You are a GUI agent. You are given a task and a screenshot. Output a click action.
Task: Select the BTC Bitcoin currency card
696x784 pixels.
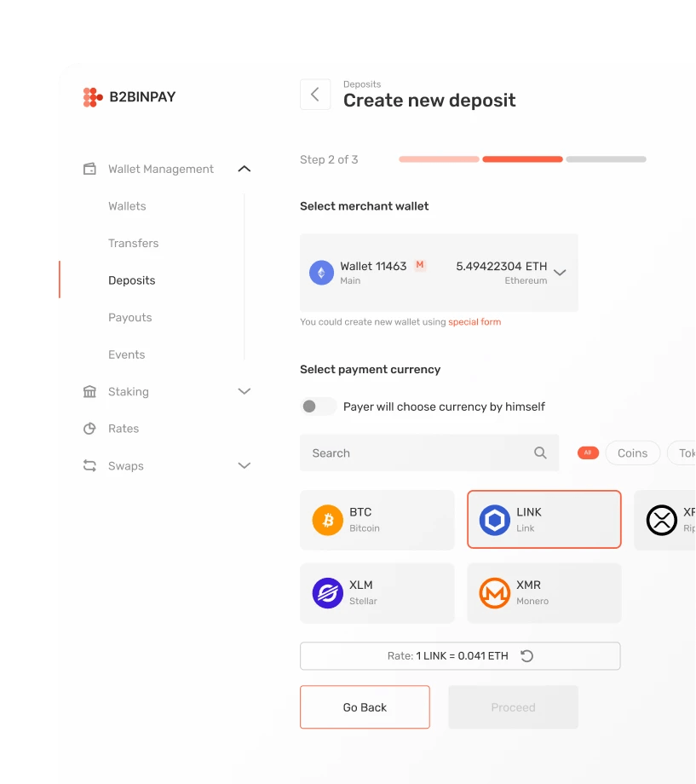click(377, 520)
